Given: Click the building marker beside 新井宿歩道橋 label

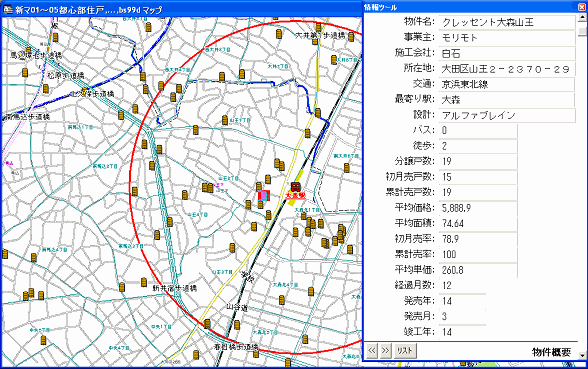Looking at the screenshot, I should point(144,282).
